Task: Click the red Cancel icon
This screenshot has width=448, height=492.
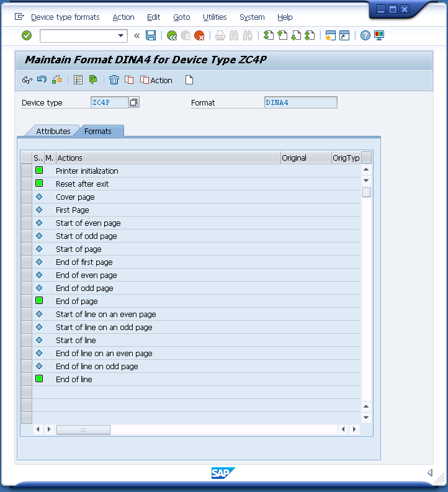Action: (199, 35)
